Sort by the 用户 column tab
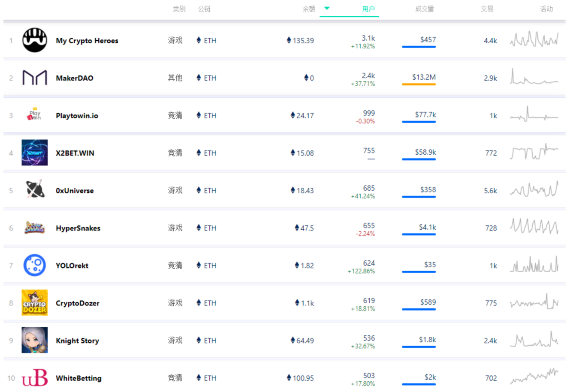This screenshot has width=567, height=392. (368, 9)
